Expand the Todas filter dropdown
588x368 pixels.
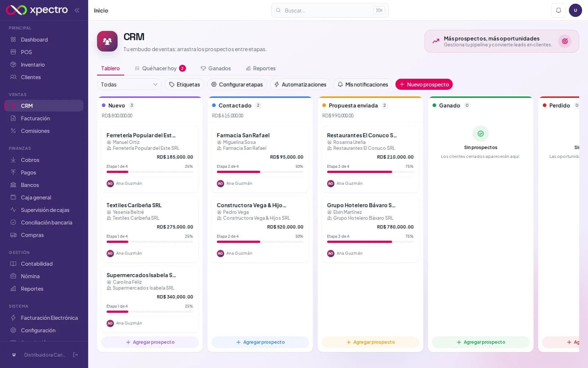point(129,84)
